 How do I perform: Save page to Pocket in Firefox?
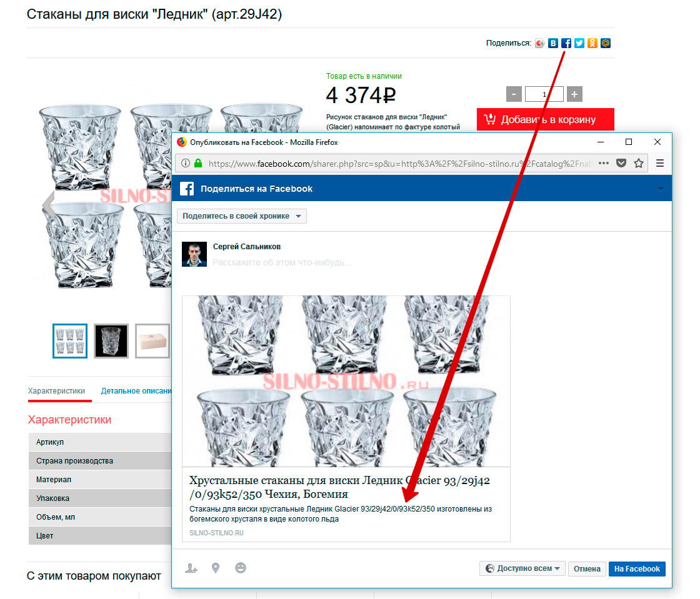621,163
